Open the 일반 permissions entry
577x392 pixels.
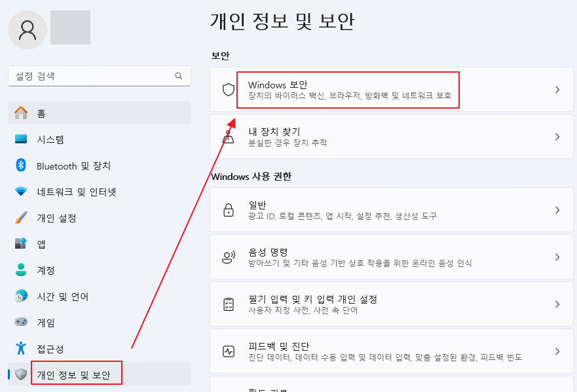pyautogui.click(x=392, y=210)
